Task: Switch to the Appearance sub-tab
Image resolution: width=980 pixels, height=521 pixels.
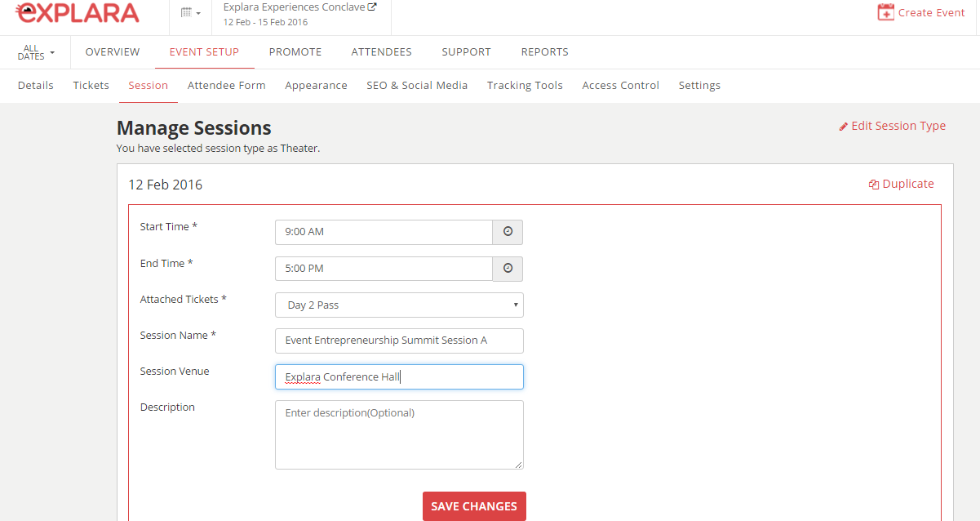Action: (316, 86)
